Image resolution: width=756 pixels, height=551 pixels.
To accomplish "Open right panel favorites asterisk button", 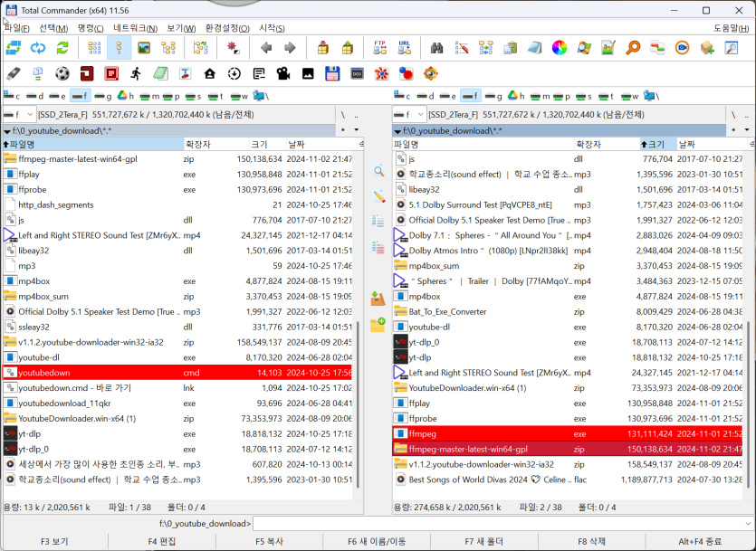I will [x=733, y=130].
